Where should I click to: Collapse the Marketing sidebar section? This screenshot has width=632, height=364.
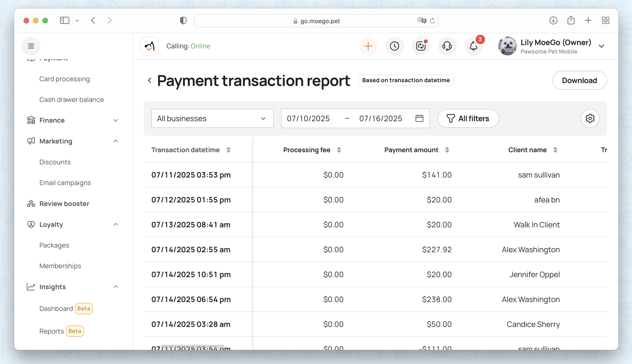[116, 141]
